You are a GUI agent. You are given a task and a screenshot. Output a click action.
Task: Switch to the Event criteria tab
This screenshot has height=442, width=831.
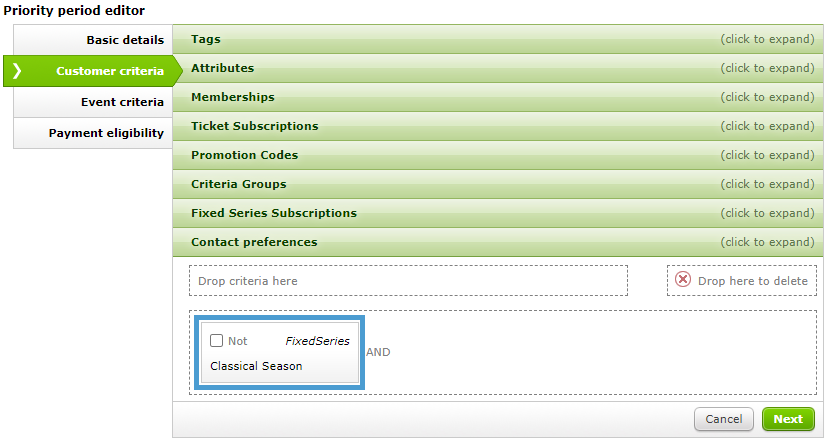[x=93, y=102]
